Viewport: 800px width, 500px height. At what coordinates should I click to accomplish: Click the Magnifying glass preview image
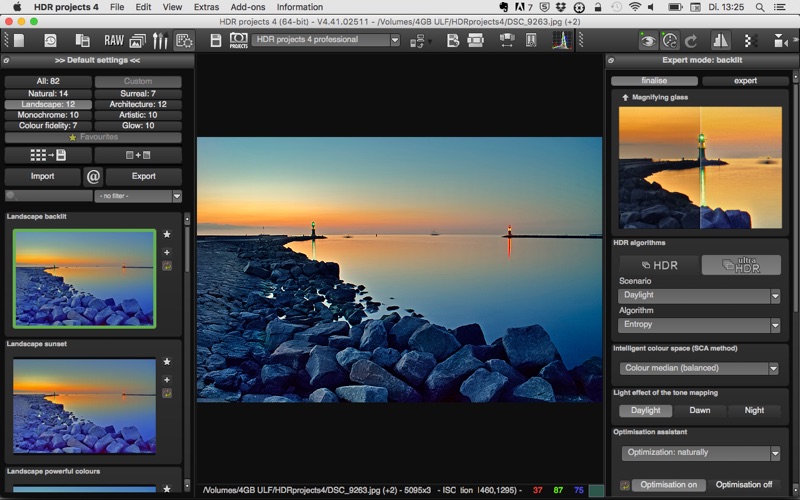point(700,167)
